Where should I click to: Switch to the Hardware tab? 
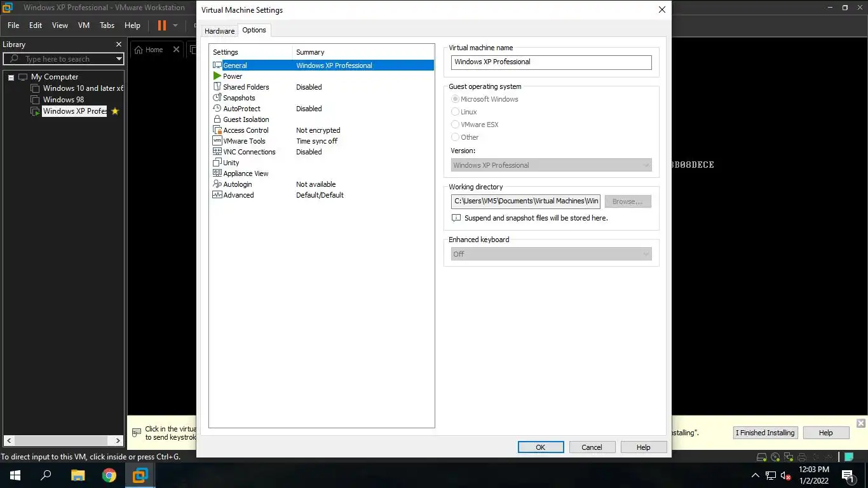219,31
